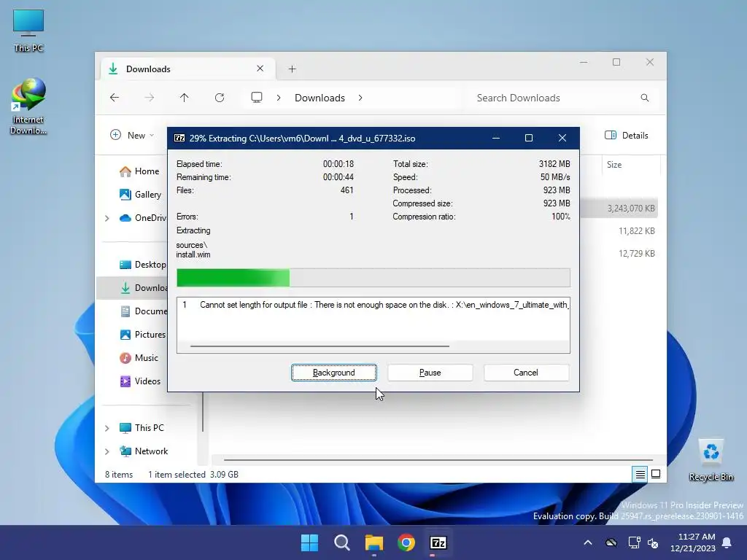Open This PC desktop icon

pos(28,31)
